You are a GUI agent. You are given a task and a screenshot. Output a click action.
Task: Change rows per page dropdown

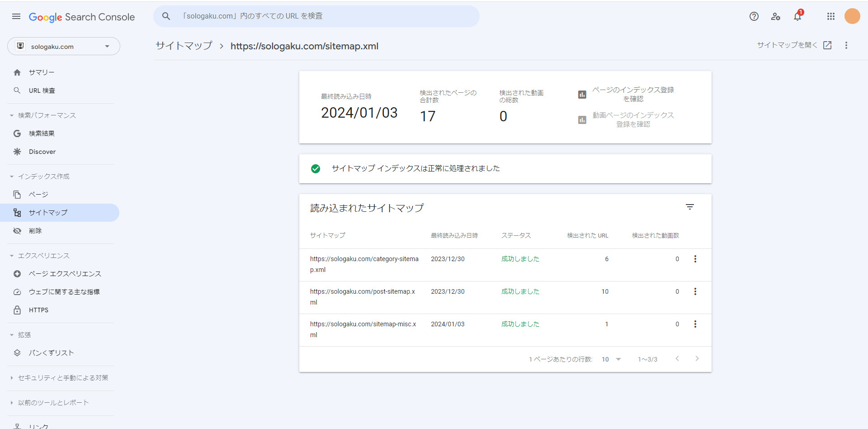[611, 359]
